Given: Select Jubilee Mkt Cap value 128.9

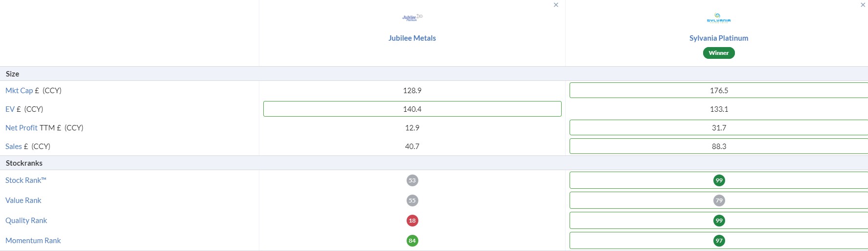Looking at the screenshot, I should tap(412, 91).
